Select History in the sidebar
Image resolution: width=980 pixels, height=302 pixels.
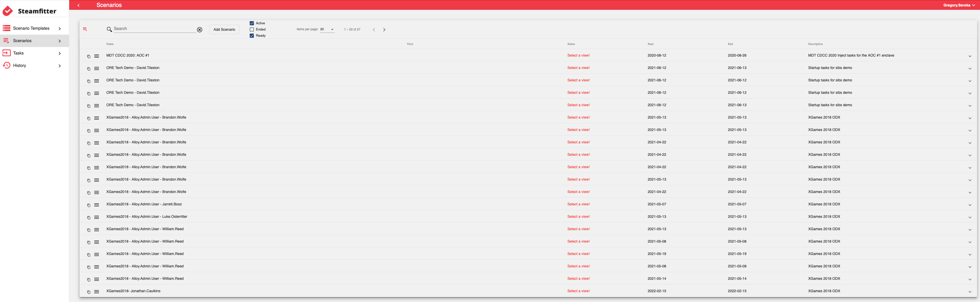tap(19, 65)
